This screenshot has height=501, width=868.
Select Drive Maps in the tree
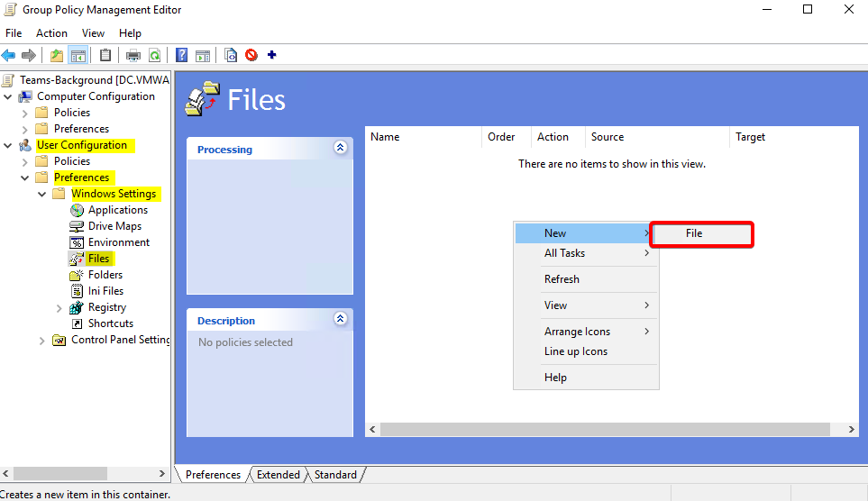114,226
